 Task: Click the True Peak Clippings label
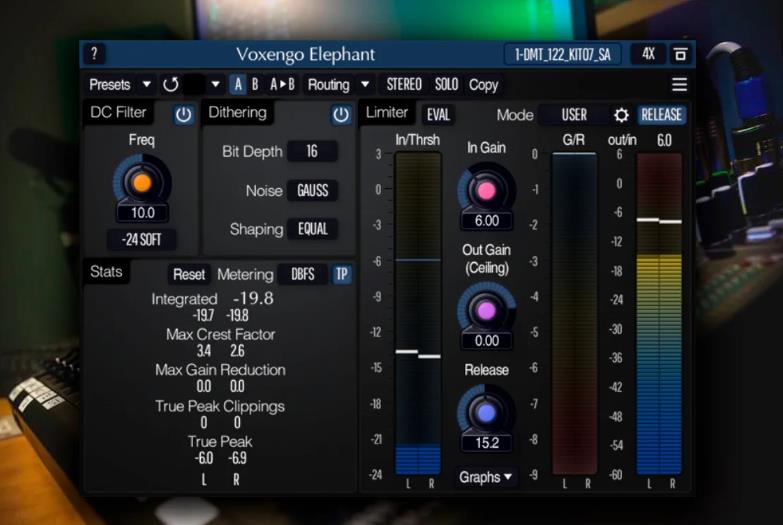[220, 407]
